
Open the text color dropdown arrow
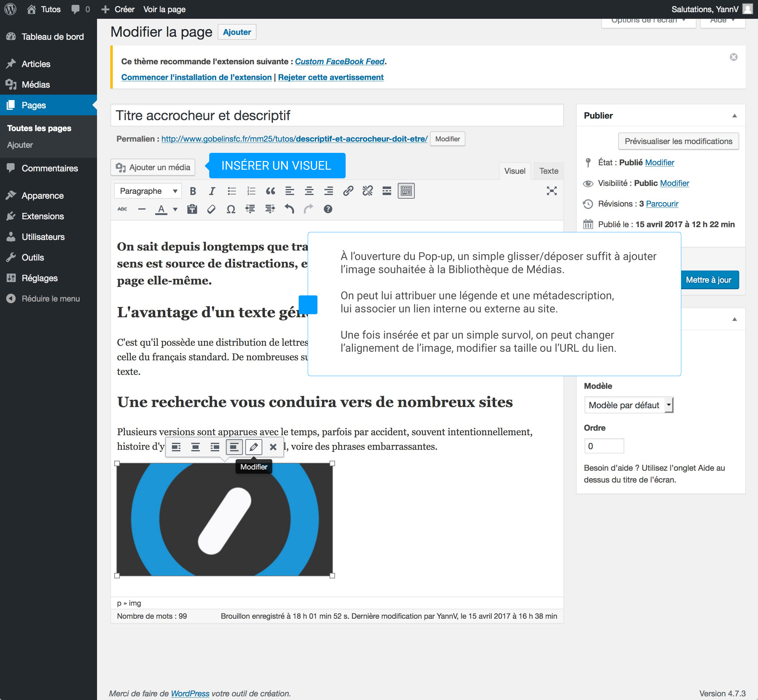[x=175, y=209]
